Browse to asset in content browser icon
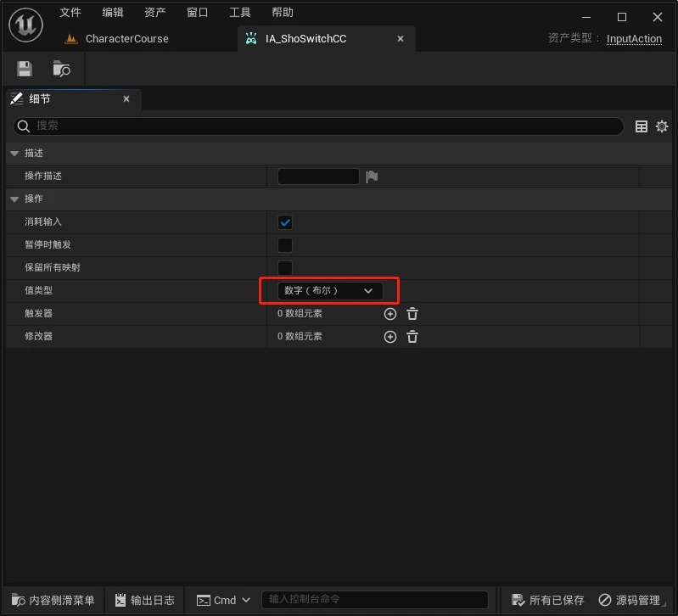 (61, 69)
